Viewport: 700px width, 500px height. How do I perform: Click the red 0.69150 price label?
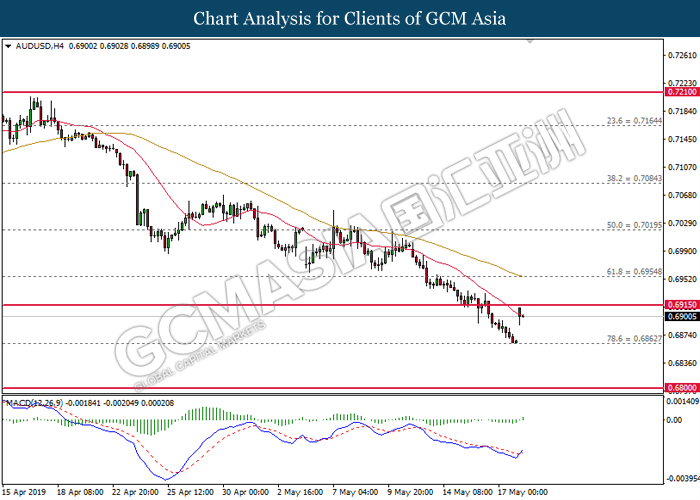click(682, 305)
